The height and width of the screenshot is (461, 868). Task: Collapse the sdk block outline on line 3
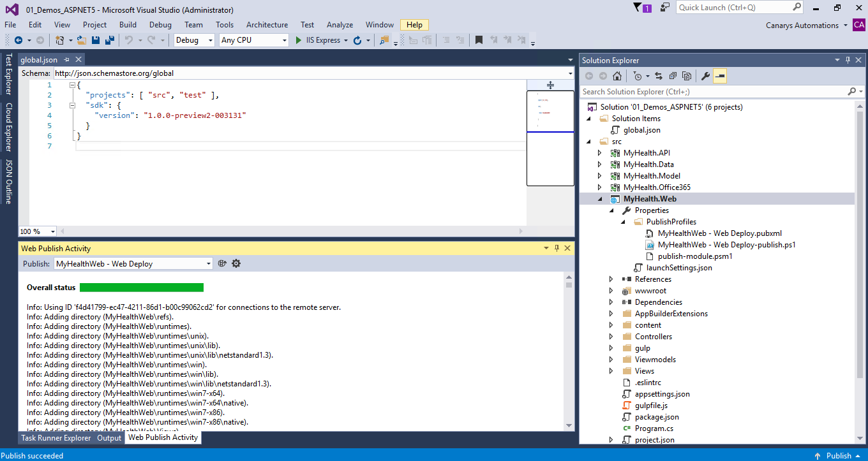[x=73, y=104]
